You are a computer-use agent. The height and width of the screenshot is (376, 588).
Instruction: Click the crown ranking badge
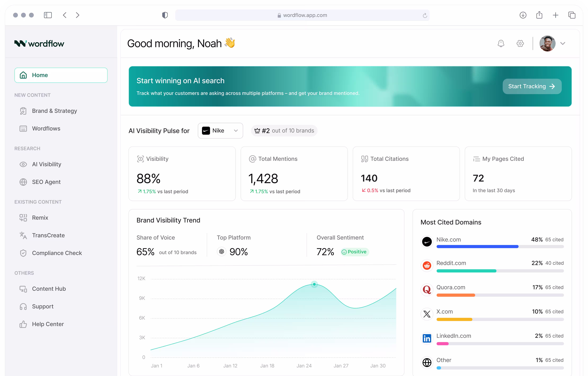[284, 131]
